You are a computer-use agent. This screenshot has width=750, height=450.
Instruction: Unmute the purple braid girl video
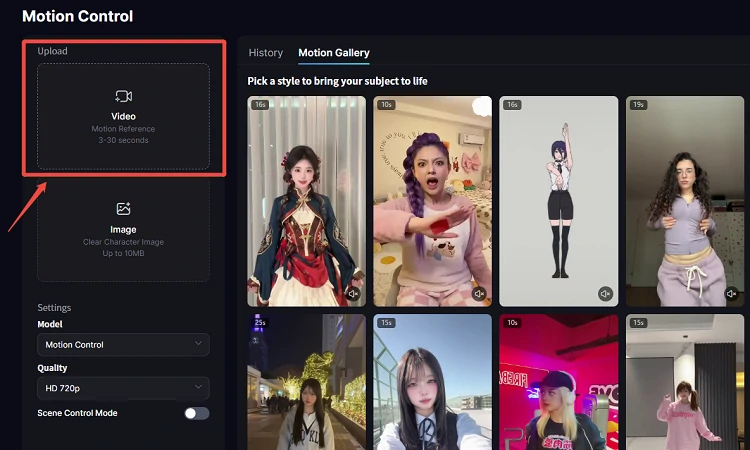coord(479,294)
